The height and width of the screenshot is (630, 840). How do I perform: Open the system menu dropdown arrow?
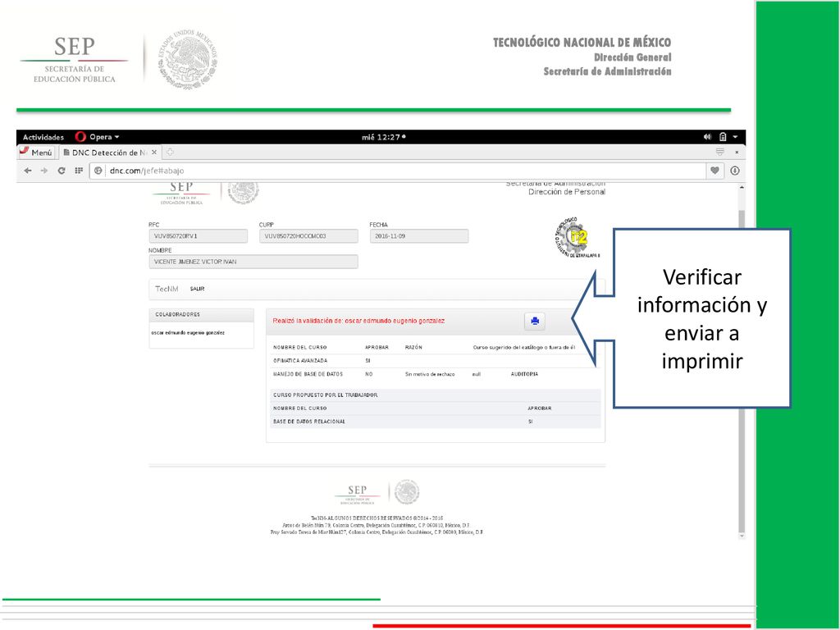(x=736, y=137)
